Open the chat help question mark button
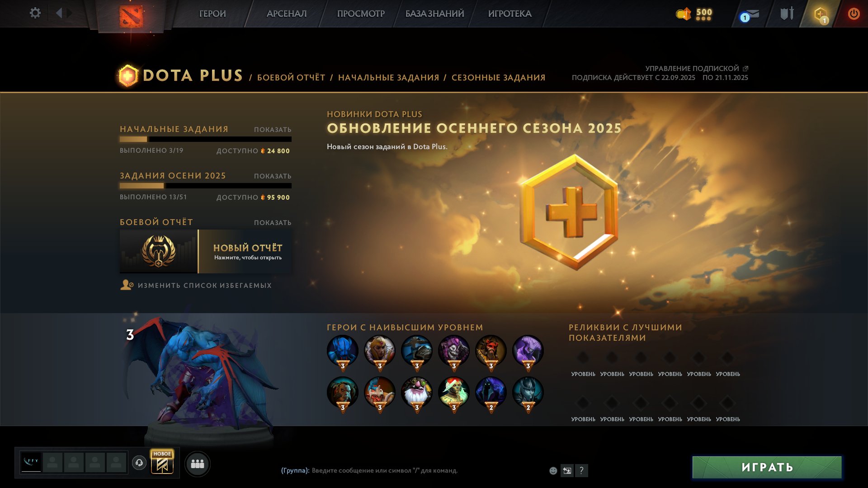This screenshot has width=868, height=488. [581, 471]
